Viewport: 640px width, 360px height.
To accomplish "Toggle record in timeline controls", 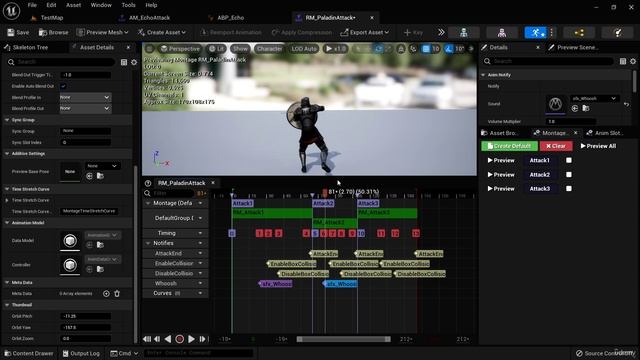I will pyautogui.click(x=179, y=339).
